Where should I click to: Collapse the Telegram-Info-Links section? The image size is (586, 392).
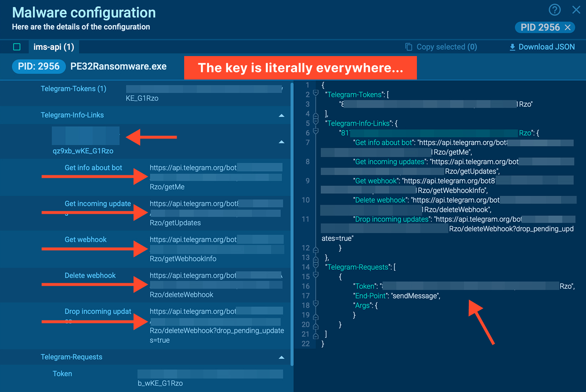(281, 115)
